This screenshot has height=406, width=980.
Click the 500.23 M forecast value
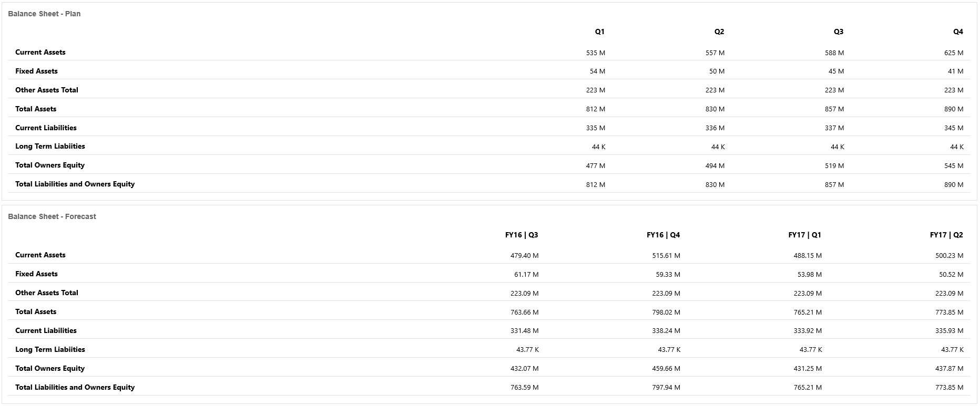point(950,256)
